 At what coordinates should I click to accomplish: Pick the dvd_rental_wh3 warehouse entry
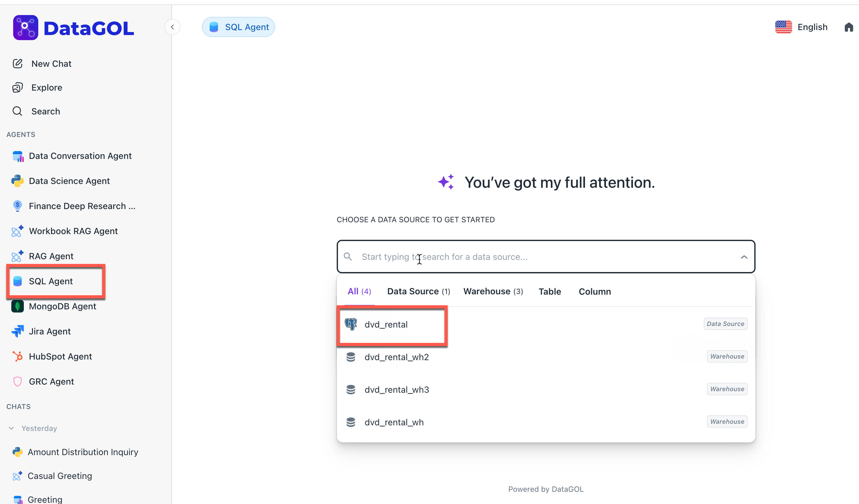397,390
